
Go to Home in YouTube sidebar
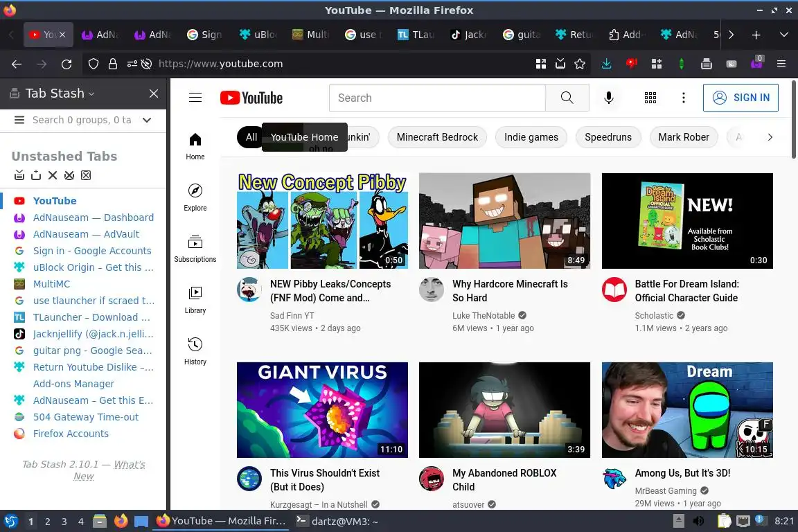pos(195,147)
